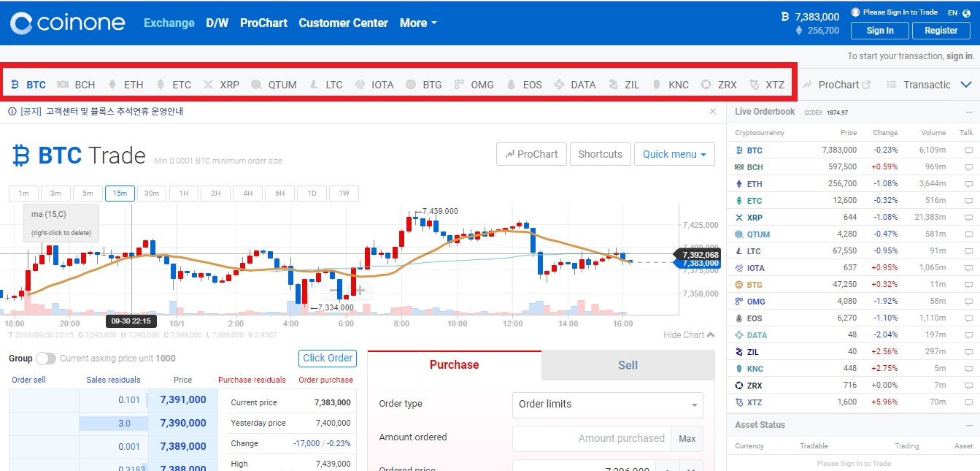Screen dimensions: 980x471
Task: Click the Sign In button
Action: (x=880, y=31)
